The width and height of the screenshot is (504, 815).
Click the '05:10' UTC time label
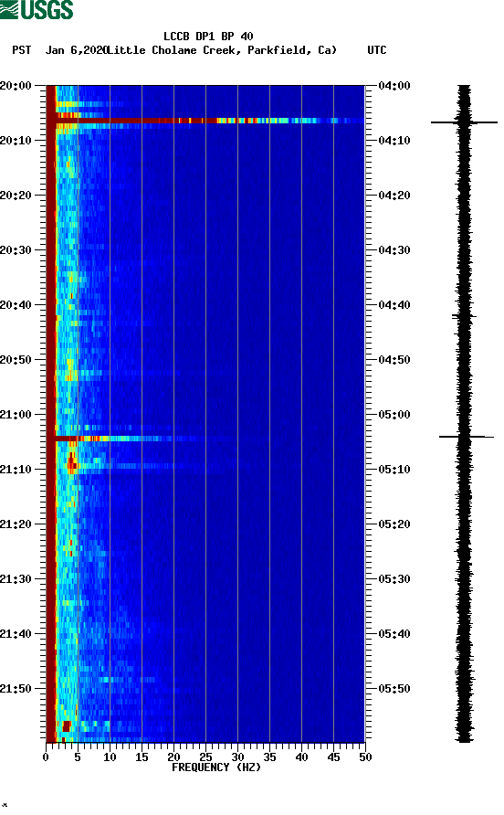click(x=394, y=470)
